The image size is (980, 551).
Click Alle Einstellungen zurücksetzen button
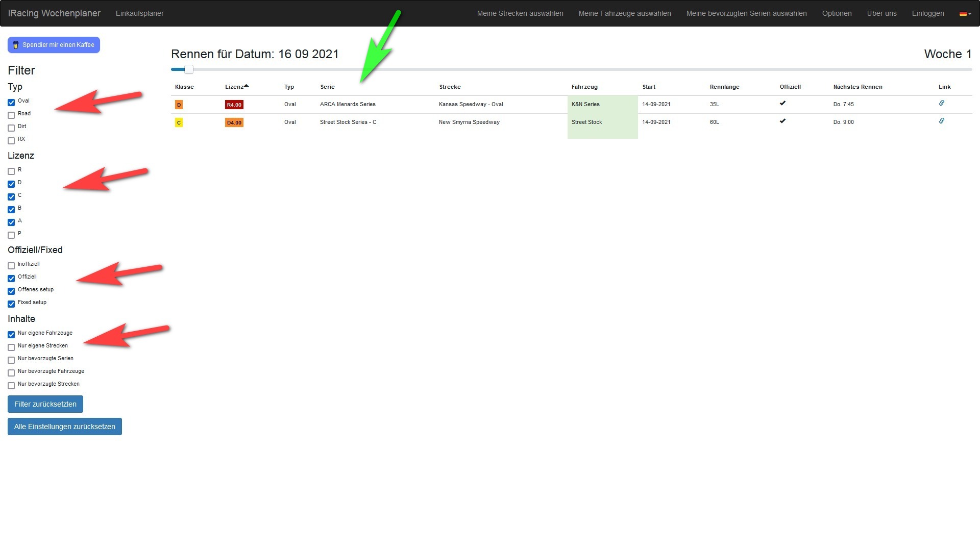(x=64, y=427)
